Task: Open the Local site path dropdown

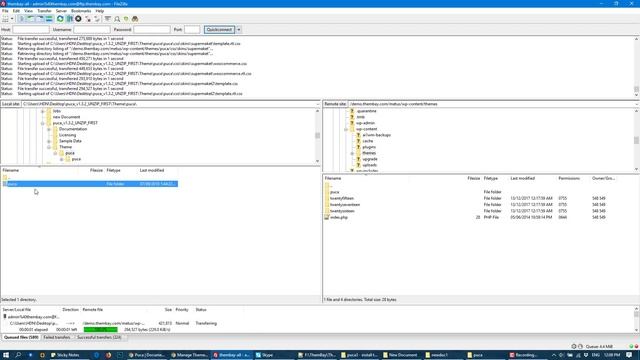Action: (318, 104)
